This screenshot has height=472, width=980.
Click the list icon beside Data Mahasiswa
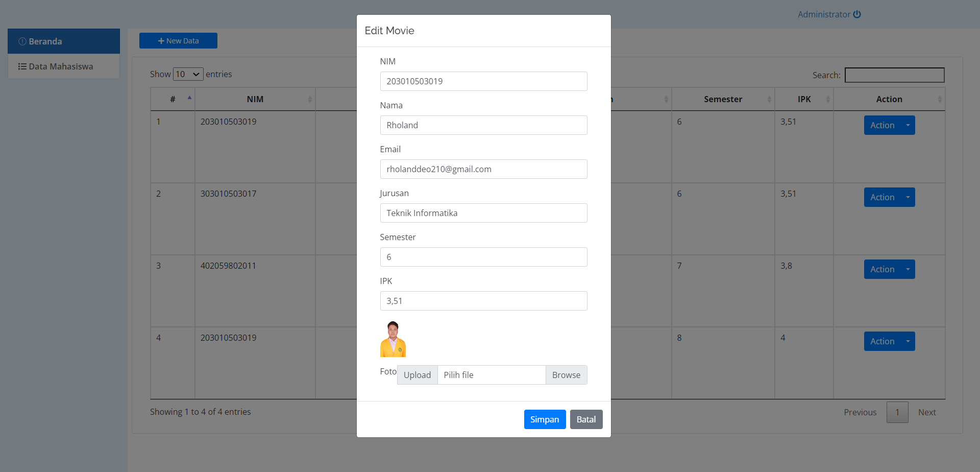(x=22, y=66)
